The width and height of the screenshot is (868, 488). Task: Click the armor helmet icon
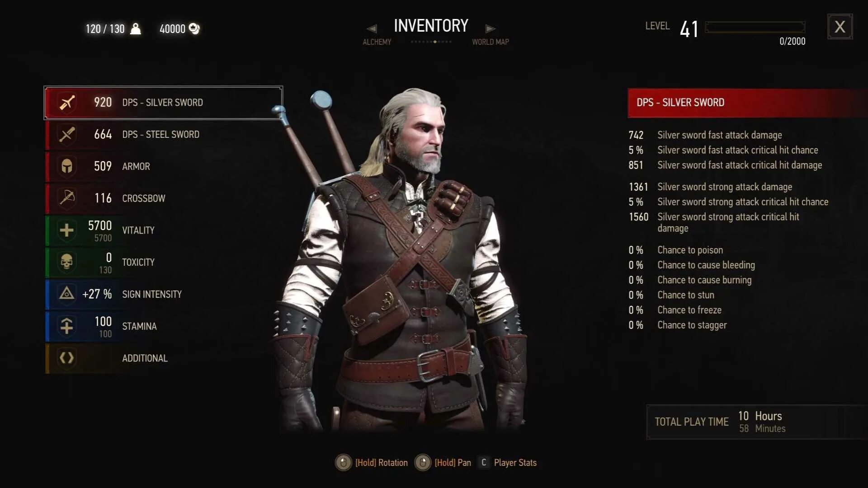tap(67, 166)
